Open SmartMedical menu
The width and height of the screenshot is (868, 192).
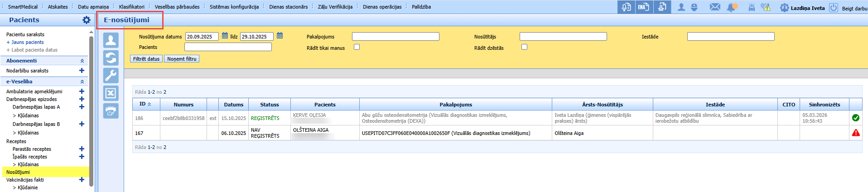(23, 7)
